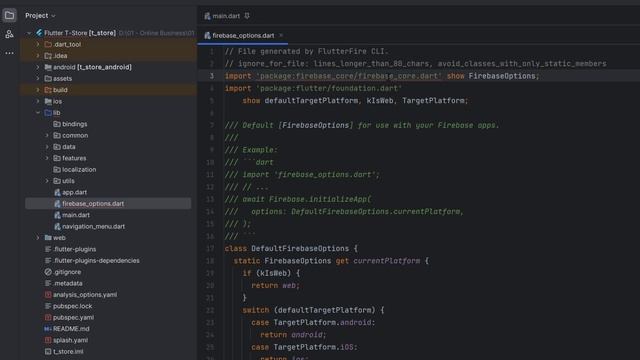Screen dimensions: 640x360
Task: Expand the common folder
Action: pyautogui.click(x=47, y=135)
